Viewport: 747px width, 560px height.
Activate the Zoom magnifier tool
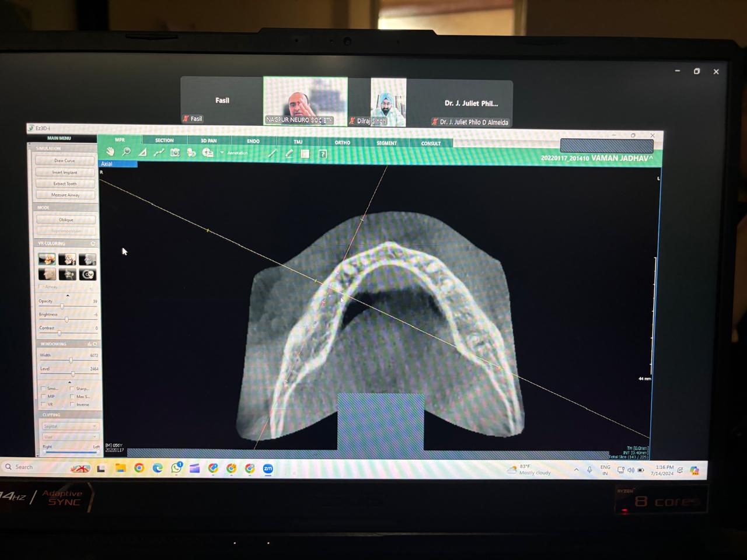coord(126,152)
